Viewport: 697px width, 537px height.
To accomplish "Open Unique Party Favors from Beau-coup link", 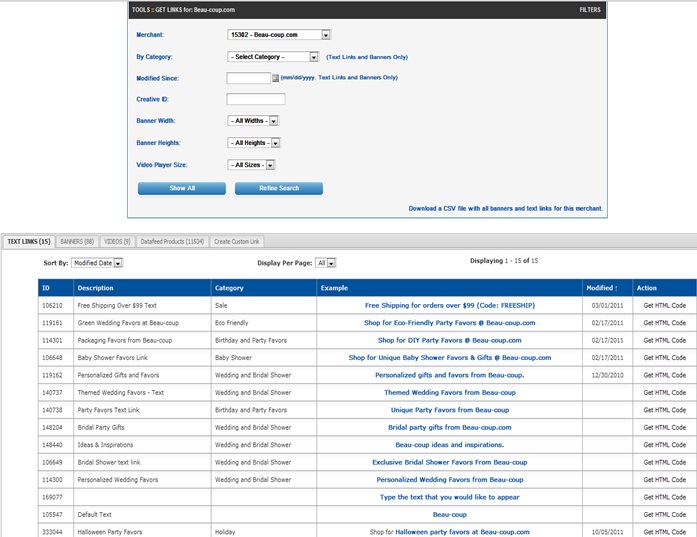I will (450, 410).
